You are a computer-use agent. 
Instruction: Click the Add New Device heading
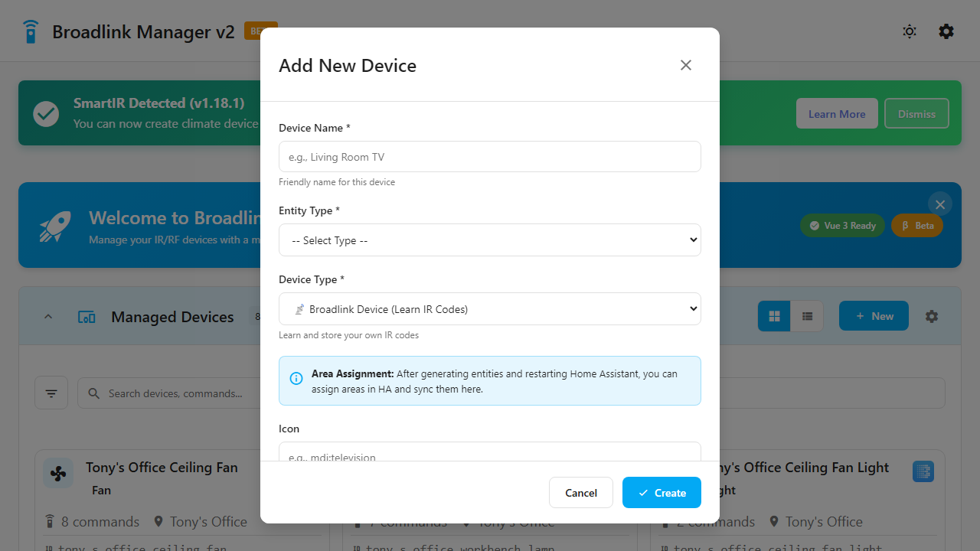pos(348,65)
